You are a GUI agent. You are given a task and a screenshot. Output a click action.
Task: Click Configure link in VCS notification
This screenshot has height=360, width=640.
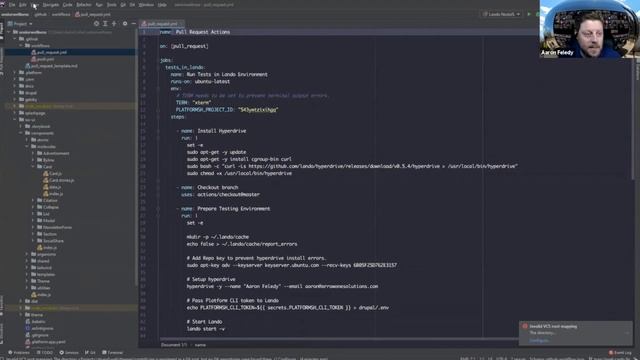pyautogui.click(x=540, y=340)
